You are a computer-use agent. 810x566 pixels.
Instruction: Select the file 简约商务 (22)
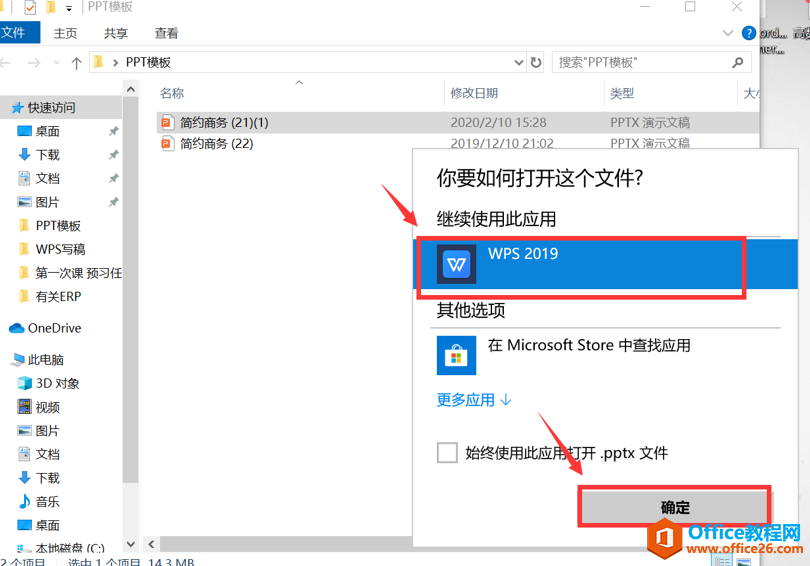pyautogui.click(x=216, y=144)
